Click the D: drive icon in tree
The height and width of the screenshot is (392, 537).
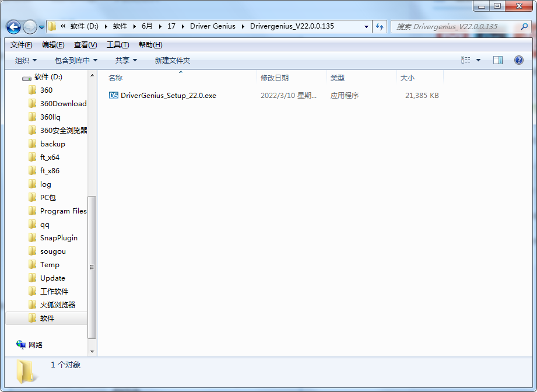click(x=27, y=78)
